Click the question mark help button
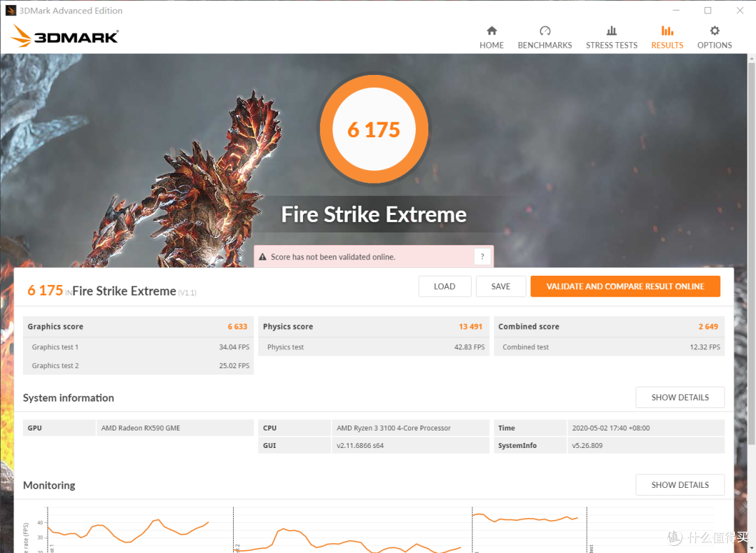The height and width of the screenshot is (553, 756). click(x=482, y=256)
